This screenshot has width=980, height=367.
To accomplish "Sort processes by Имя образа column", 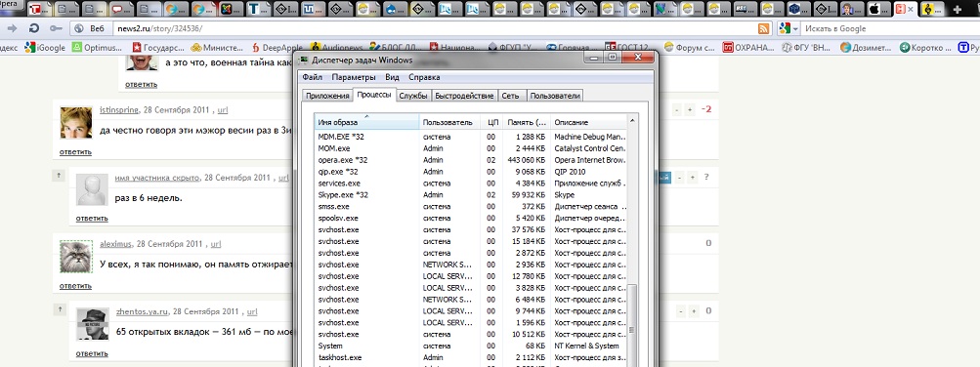I will (366, 122).
